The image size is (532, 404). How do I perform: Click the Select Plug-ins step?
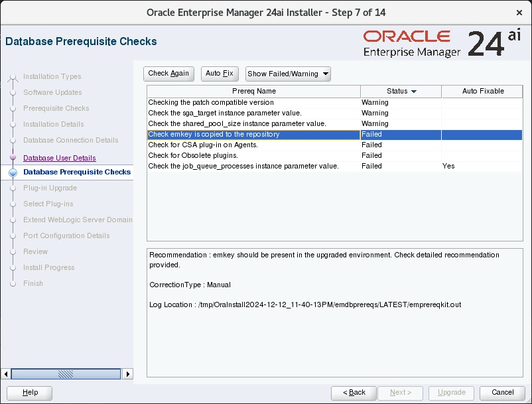(48, 204)
